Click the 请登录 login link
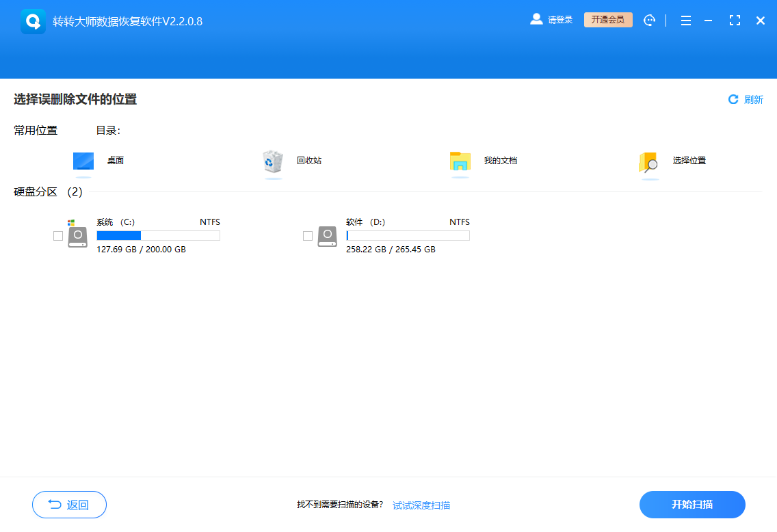This screenshot has height=532, width=777. click(558, 19)
